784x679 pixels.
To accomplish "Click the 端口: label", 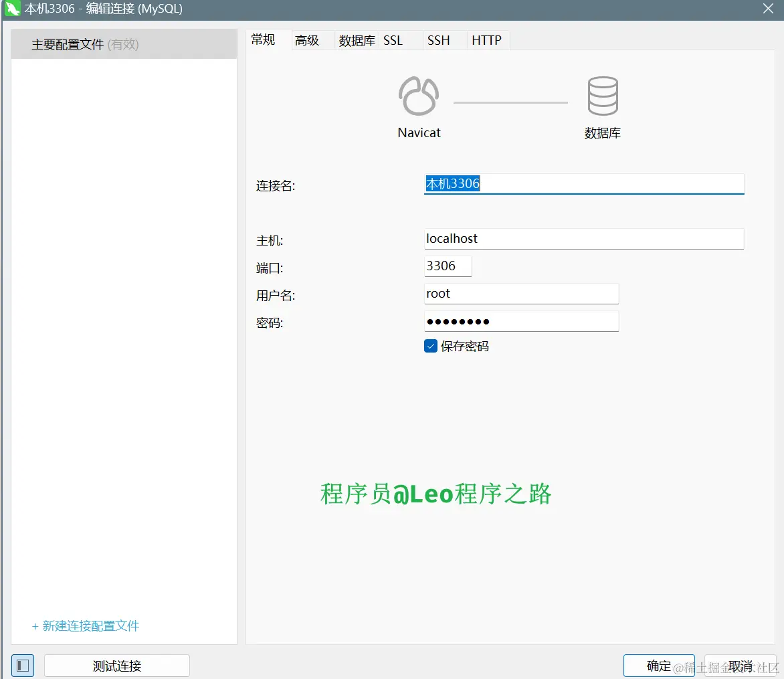I will click(x=270, y=268).
